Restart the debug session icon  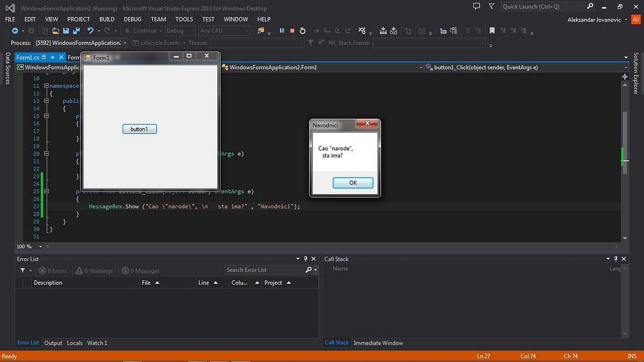(303, 31)
